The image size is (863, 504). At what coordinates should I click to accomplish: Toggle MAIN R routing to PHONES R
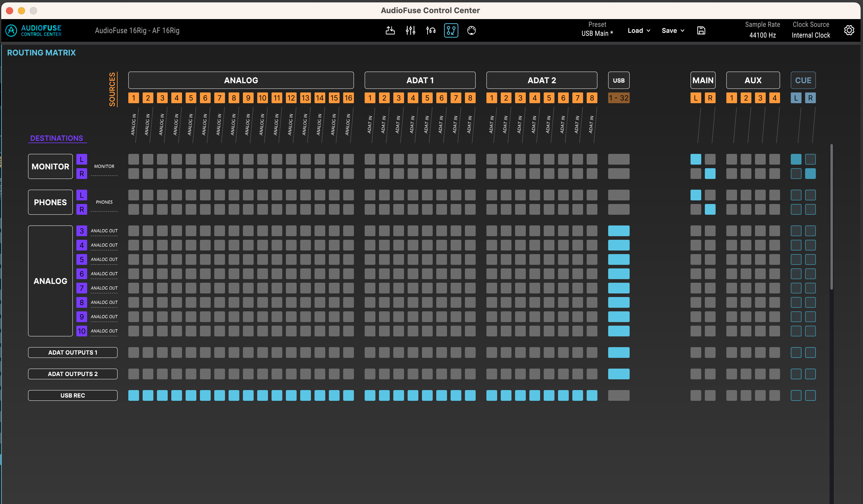[x=710, y=209]
